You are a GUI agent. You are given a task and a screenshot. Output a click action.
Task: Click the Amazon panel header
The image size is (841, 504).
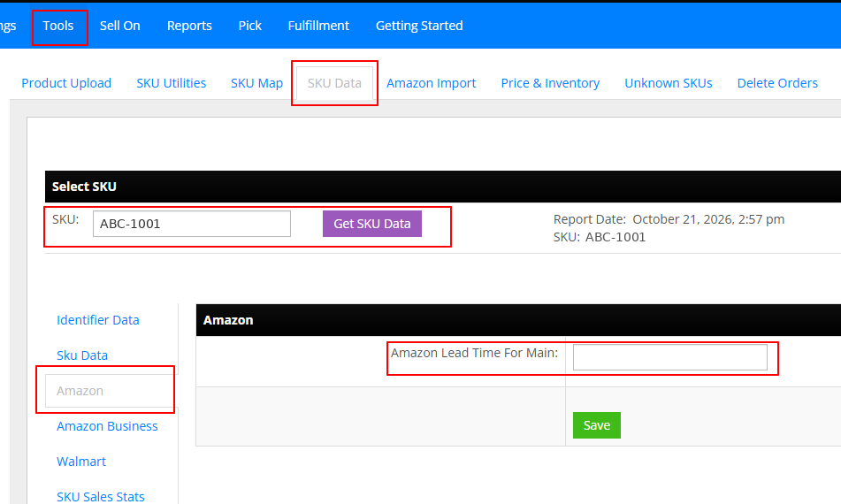click(518, 320)
